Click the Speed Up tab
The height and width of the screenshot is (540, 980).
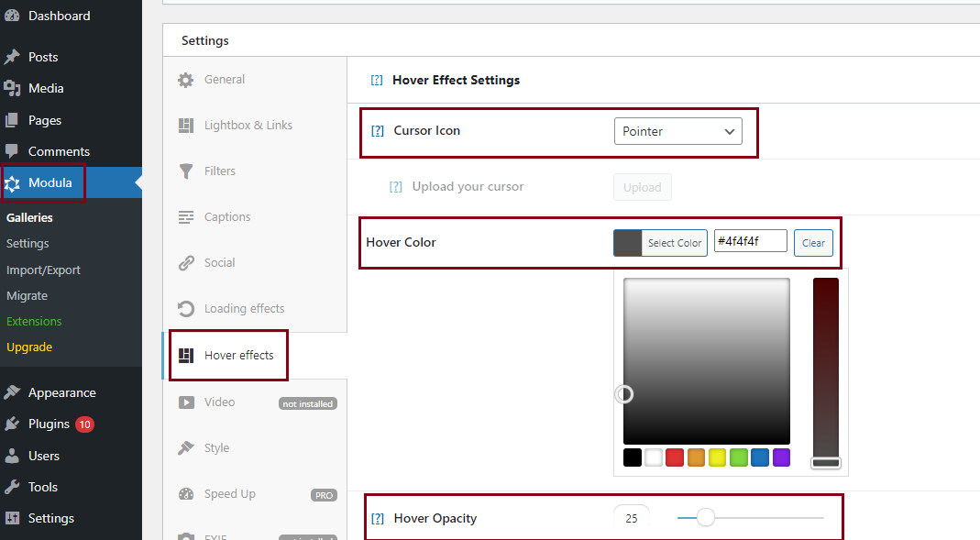pyautogui.click(x=229, y=494)
